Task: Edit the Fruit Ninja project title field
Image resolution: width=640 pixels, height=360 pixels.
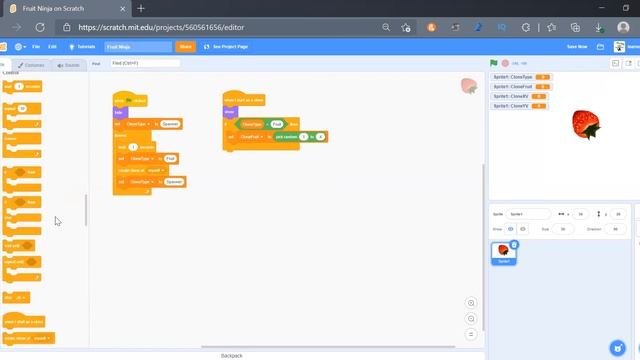Action: pyautogui.click(x=138, y=47)
